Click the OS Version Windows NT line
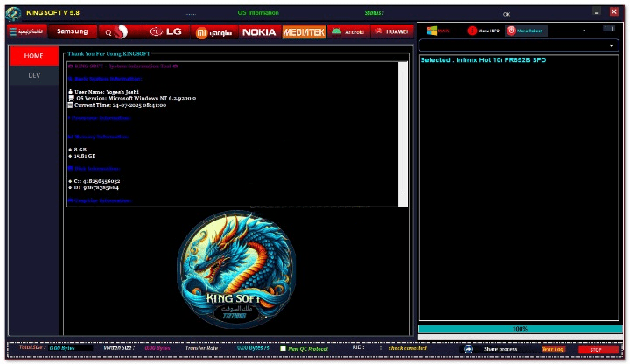The height and width of the screenshot is (364, 630). point(132,98)
